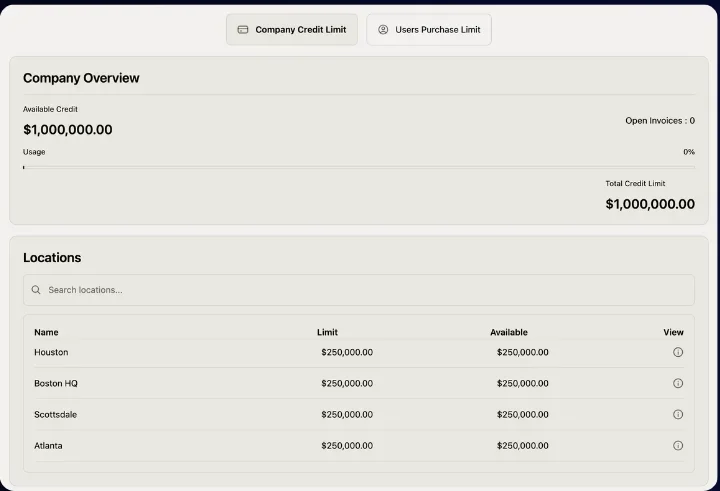Select the Houston location name
The width and height of the screenshot is (720, 491).
tap(51, 352)
